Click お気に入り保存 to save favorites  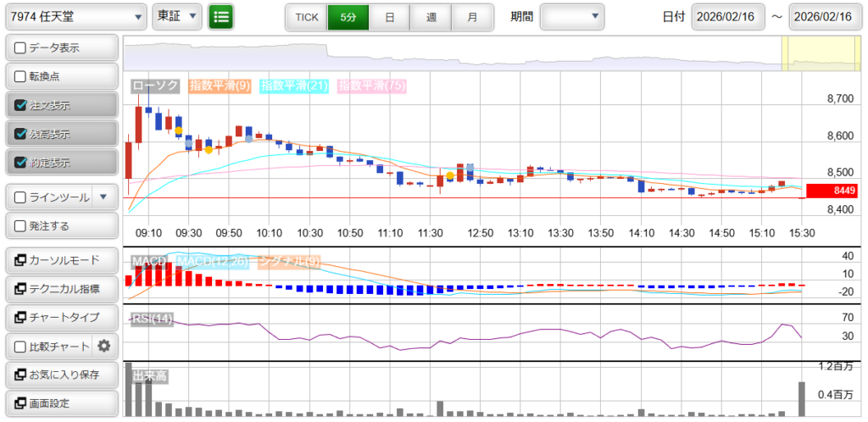(x=61, y=375)
